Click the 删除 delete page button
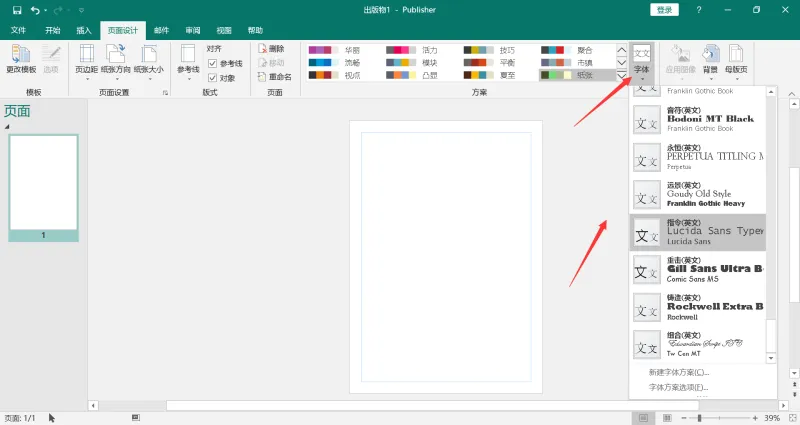 (271, 48)
